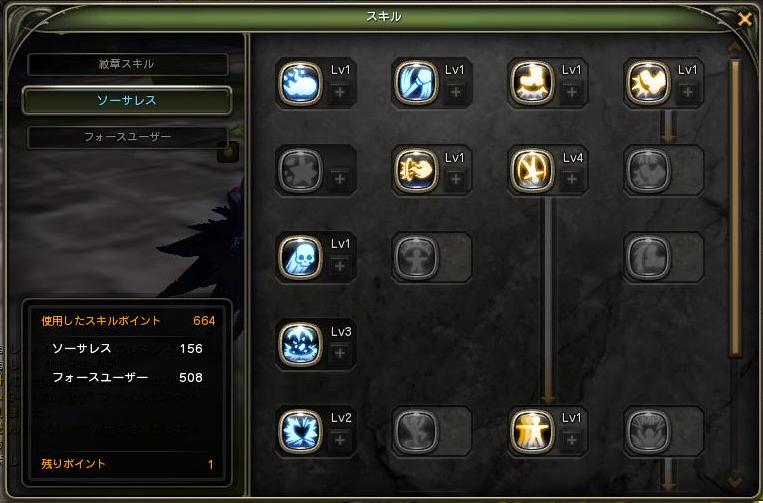Raise the Lv3 skill using its plus button
This screenshot has width=763, height=503.
click(x=340, y=353)
